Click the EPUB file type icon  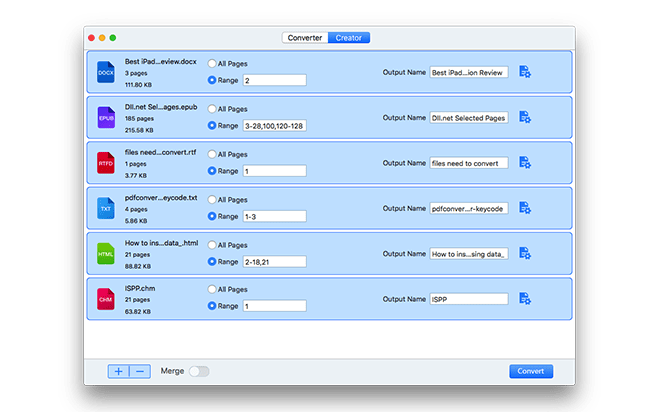coord(106,117)
